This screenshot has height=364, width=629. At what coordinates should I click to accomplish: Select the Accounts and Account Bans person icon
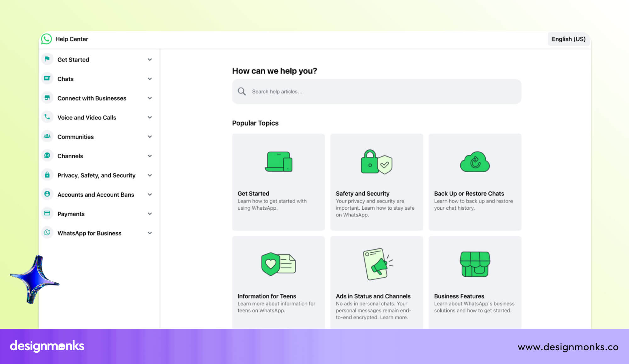coord(47,194)
